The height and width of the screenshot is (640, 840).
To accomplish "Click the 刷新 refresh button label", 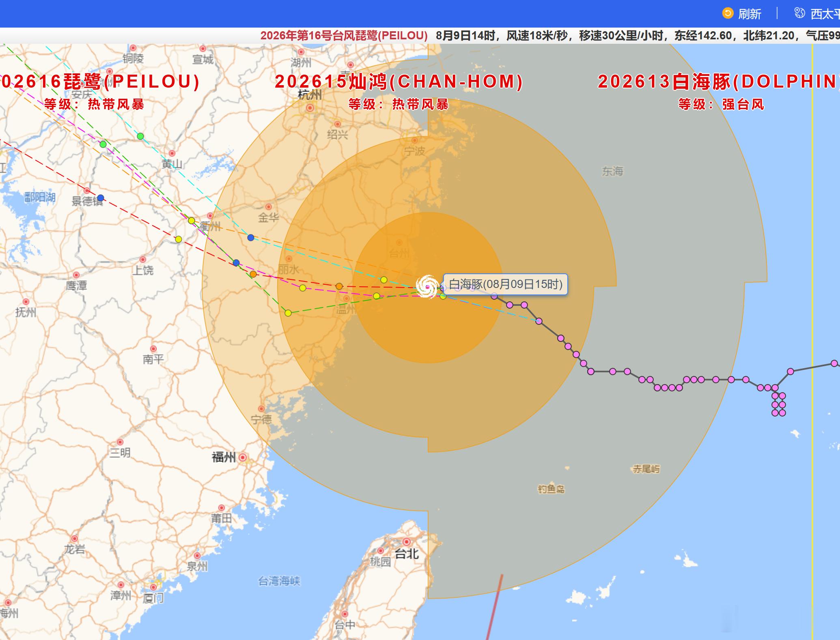I will (750, 14).
